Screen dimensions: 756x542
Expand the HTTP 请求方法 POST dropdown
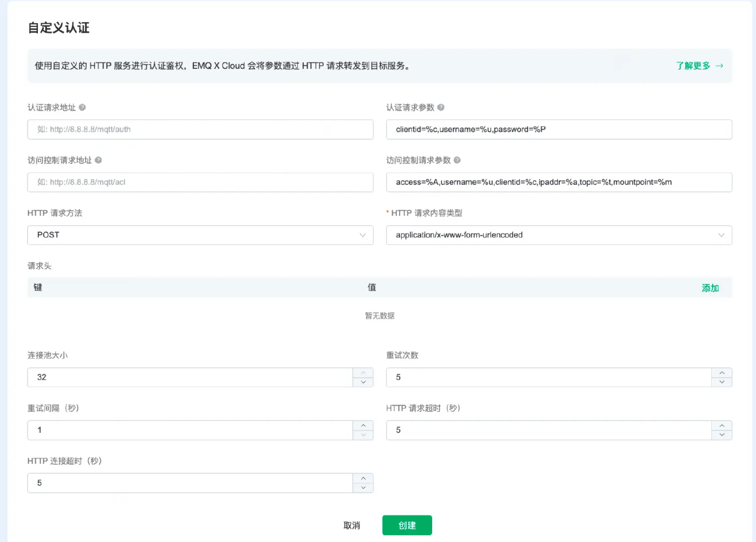point(200,235)
